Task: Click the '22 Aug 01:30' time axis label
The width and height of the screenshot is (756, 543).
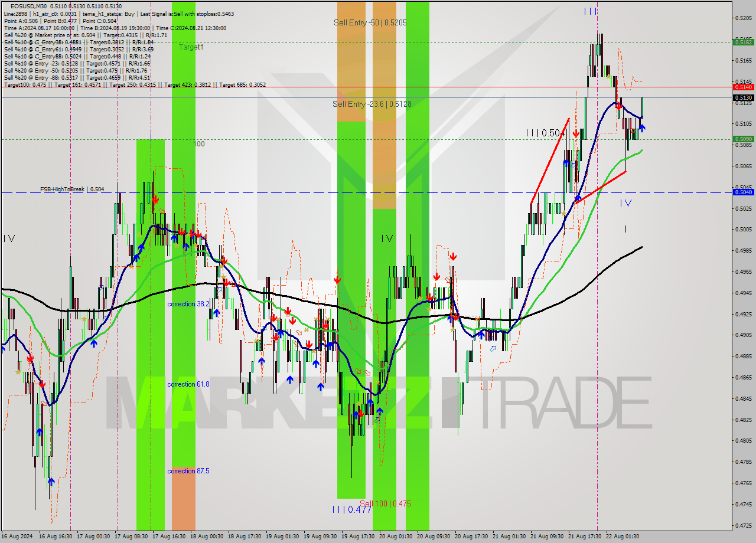Action: (x=623, y=537)
